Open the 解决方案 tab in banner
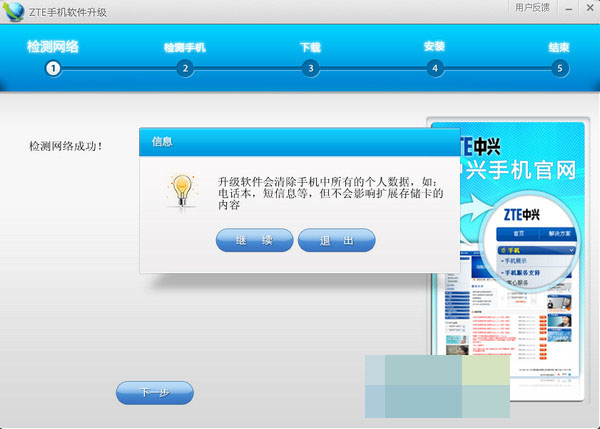 click(x=561, y=233)
